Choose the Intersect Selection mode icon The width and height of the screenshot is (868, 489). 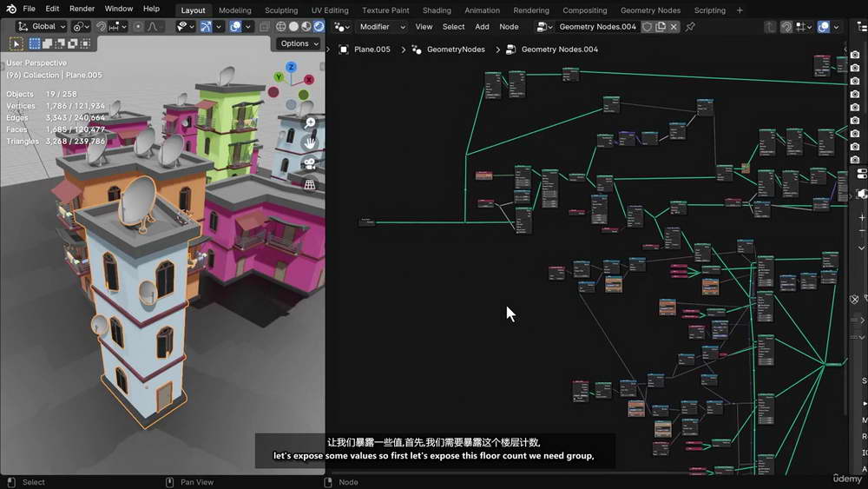[x=85, y=43]
